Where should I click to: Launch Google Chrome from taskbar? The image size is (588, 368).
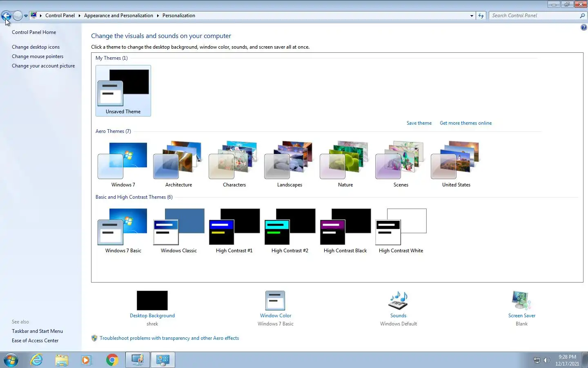(112, 360)
